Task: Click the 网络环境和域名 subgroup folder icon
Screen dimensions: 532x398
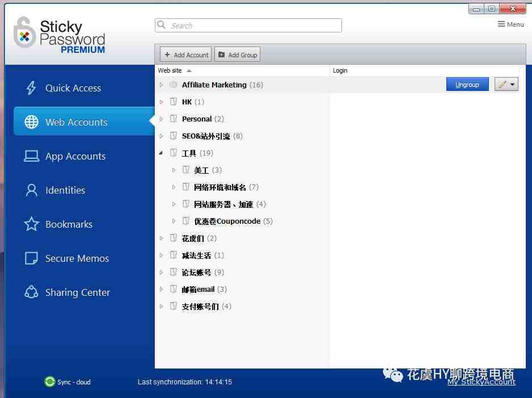Action: tap(185, 187)
